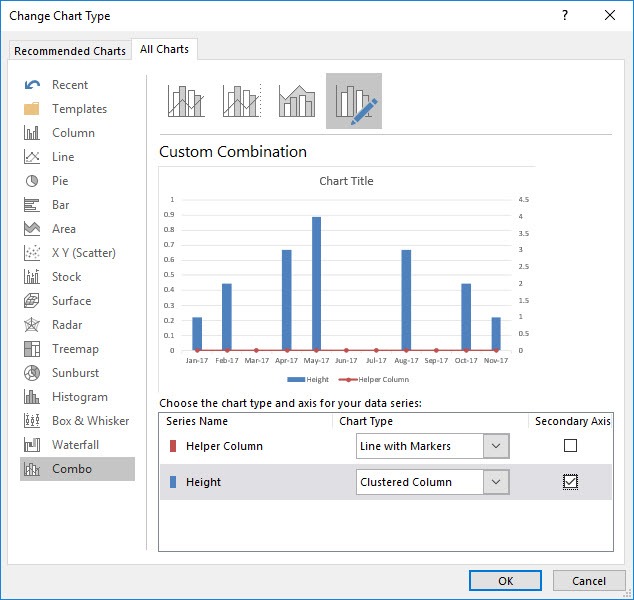The width and height of the screenshot is (634, 600).
Task: Choose the Waterfall chart icon
Action: [x=32, y=445]
